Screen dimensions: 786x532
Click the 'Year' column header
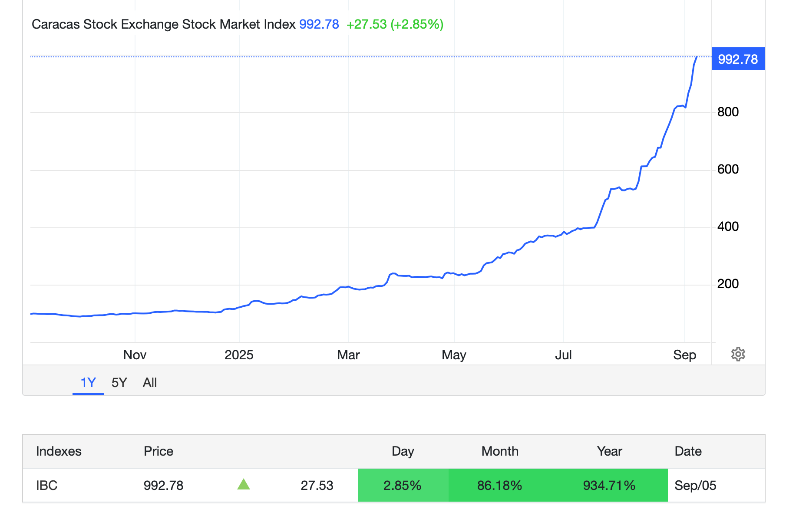tap(609, 451)
